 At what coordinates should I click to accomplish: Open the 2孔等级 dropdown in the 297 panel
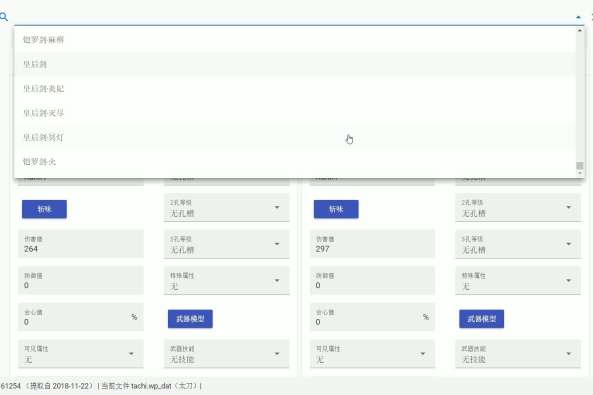tap(518, 208)
